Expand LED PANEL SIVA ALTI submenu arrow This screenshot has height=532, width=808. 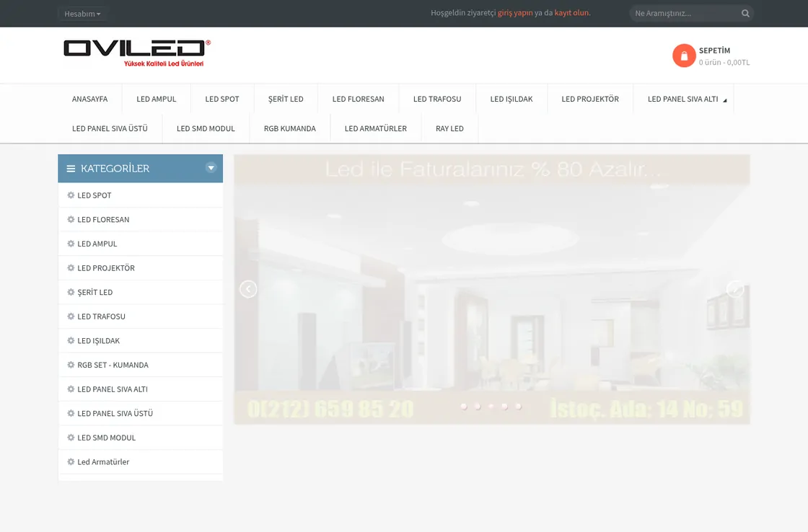tap(724, 100)
